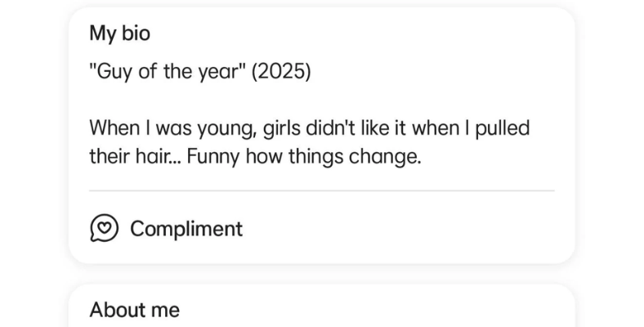This screenshot has width=644, height=327.
Task: Click the divider line above Compliment
Action: pyautogui.click(x=321, y=190)
